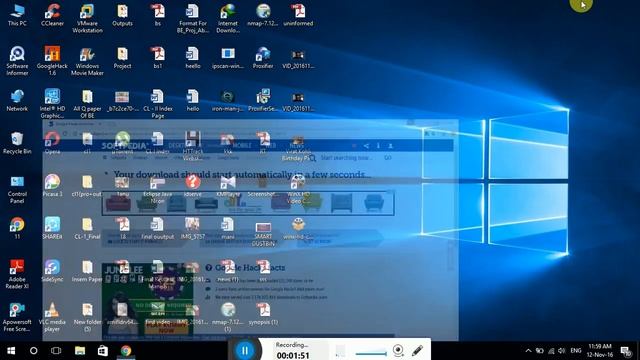Screen dimensions: 640x360
Task: Open the Action Center notifications
Action: click(x=626, y=351)
